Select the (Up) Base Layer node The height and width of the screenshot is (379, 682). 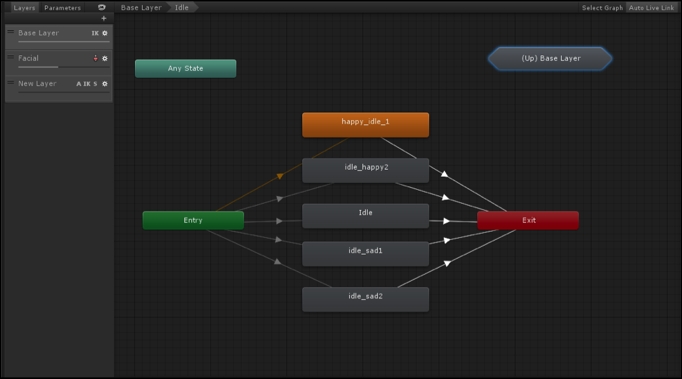click(550, 58)
